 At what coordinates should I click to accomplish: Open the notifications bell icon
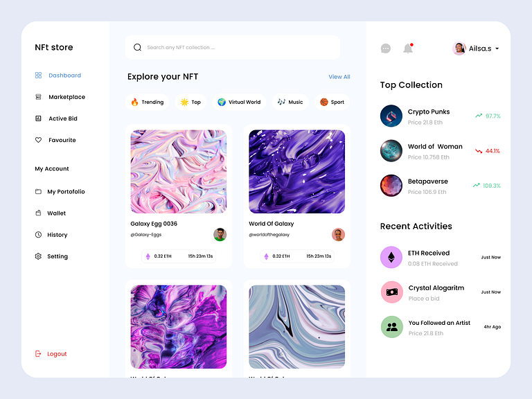408,48
